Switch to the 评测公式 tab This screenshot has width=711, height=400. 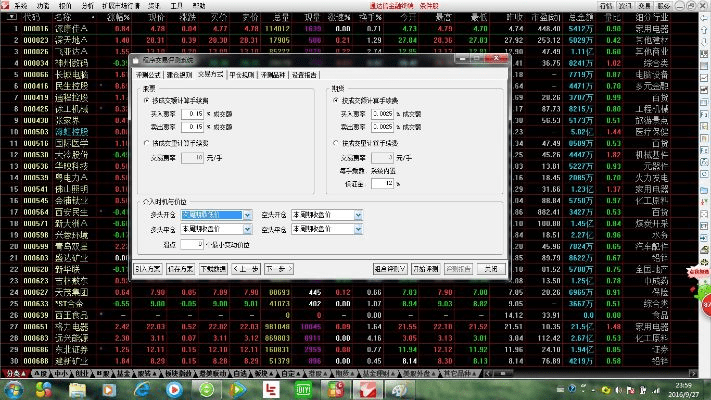pos(148,75)
